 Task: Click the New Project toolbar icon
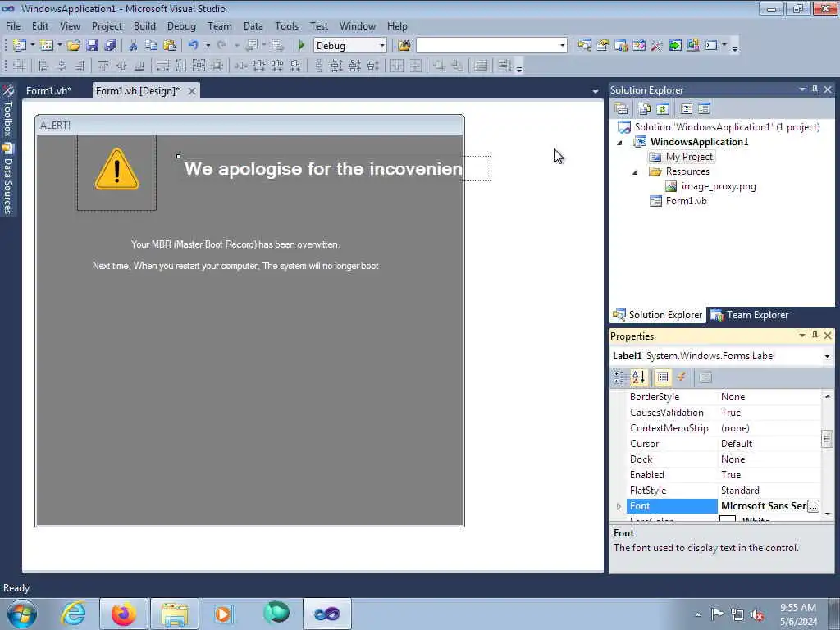[x=20, y=46]
